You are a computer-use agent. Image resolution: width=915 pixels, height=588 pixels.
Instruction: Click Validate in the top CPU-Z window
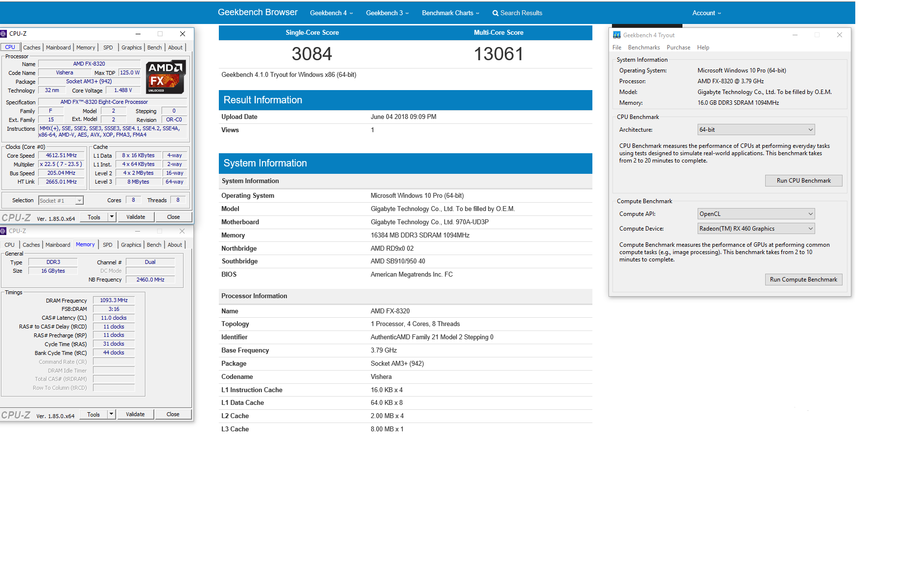pos(136,217)
